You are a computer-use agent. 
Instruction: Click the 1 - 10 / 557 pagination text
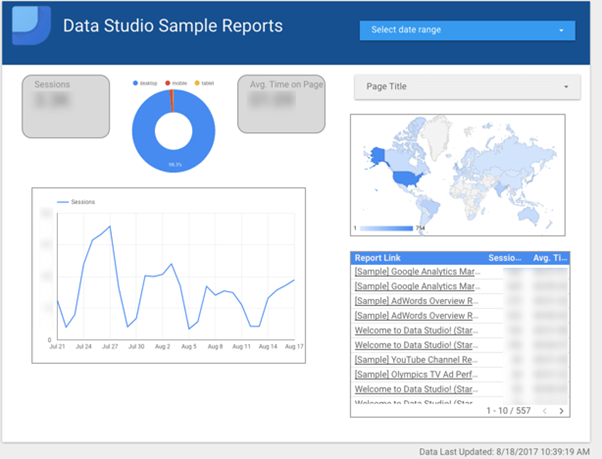pyautogui.click(x=508, y=411)
